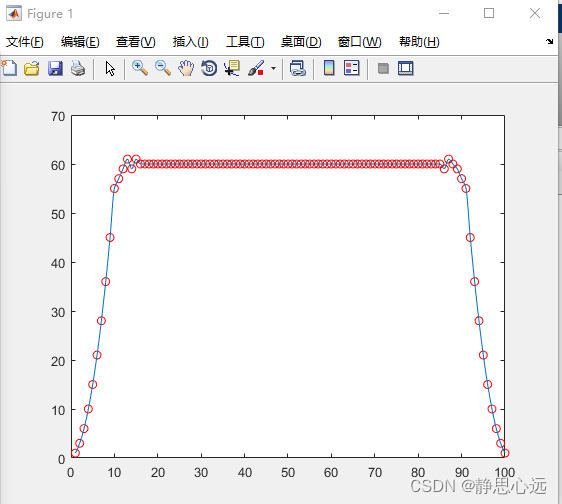Open the 帮助(H) menu
The height and width of the screenshot is (504, 562).
[x=419, y=42]
